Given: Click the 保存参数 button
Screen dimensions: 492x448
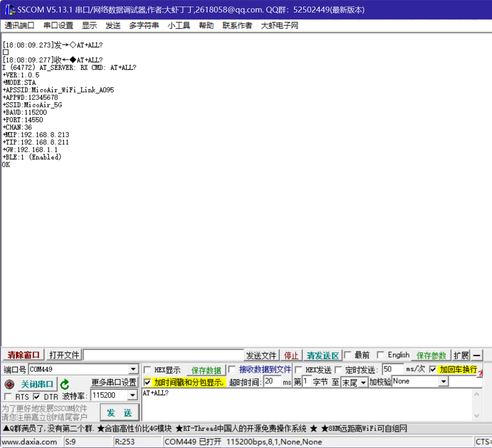Looking at the screenshot, I should click(x=431, y=355).
